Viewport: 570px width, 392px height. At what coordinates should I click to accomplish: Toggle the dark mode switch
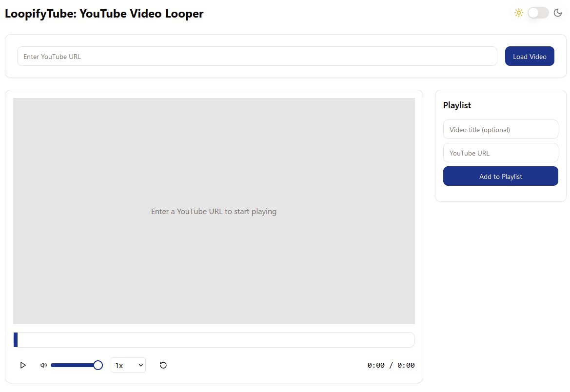tap(538, 13)
